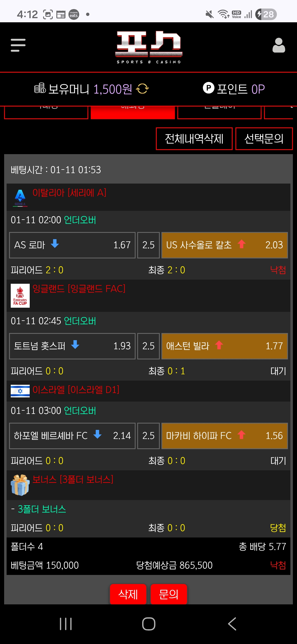
Task: Tap the 포인트 P icon
Action: coord(208,88)
